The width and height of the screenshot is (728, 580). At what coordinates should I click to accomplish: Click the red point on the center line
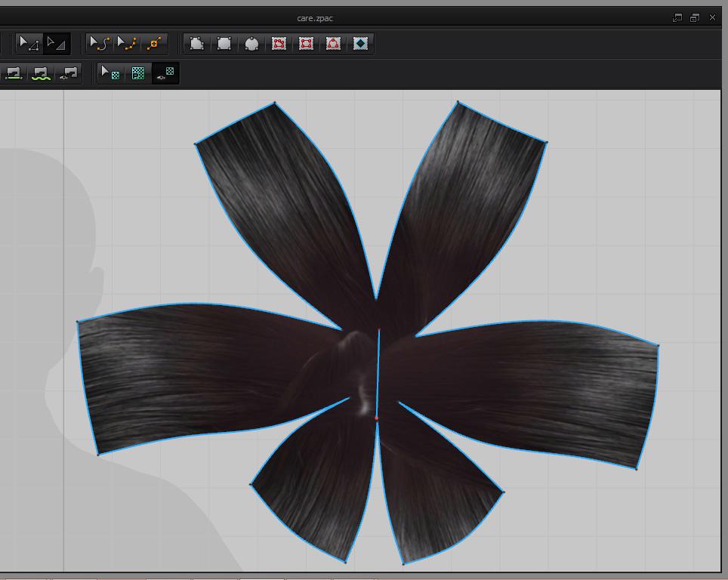click(376, 418)
